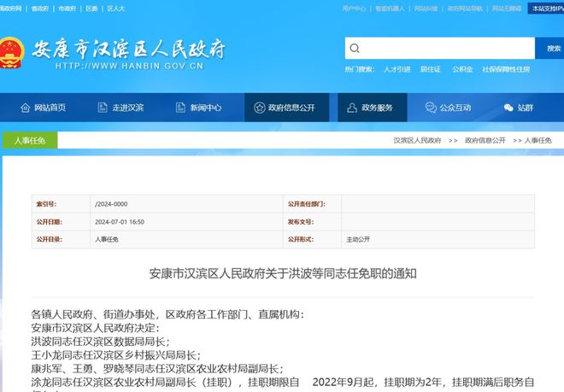Click the chat bubble icon beside 公众互动
The width and height of the screenshot is (564, 392).
[431, 108]
